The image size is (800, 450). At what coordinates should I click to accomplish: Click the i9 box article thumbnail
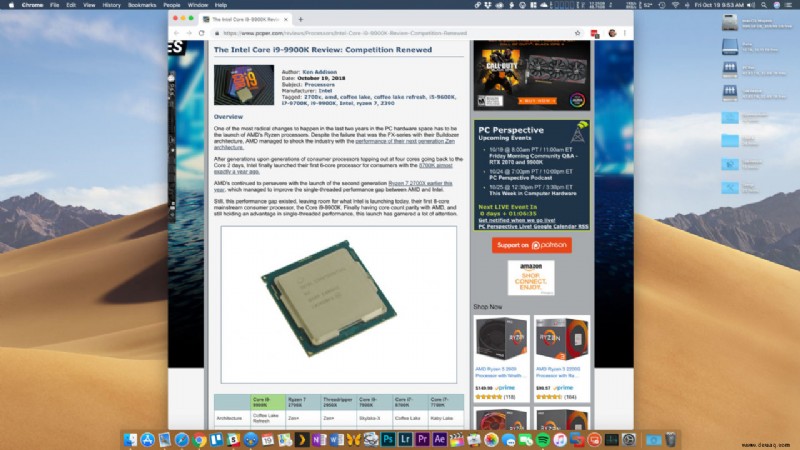(x=244, y=85)
